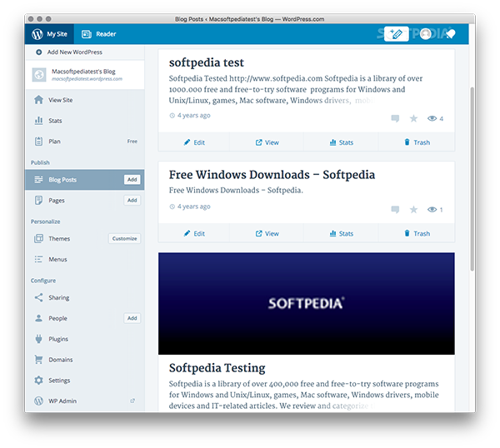Open the 'Softpedia Testing' post title
The width and height of the screenshot is (500, 448).
pyautogui.click(x=217, y=368)
